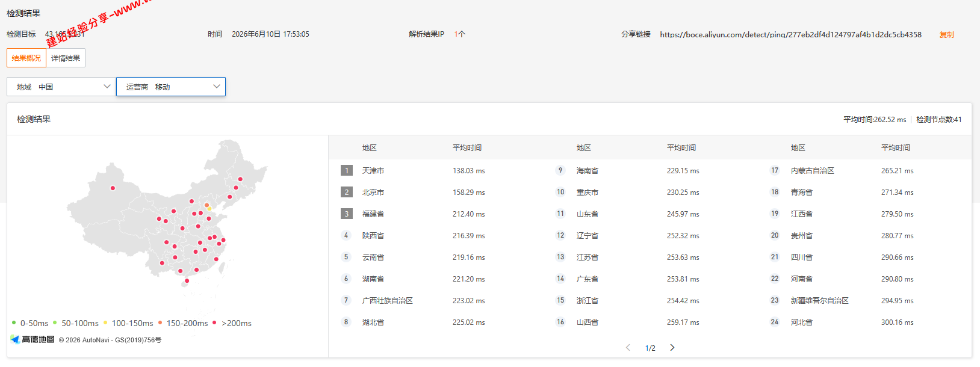This screenshot has width=980, height=367.
Task: Click the share link URL
Action: pos(790,35)
